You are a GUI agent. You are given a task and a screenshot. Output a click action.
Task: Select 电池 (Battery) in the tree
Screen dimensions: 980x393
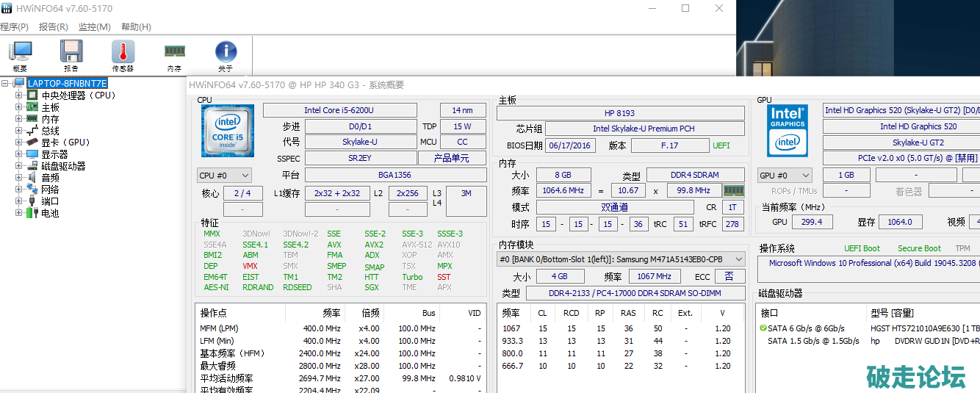50,213
